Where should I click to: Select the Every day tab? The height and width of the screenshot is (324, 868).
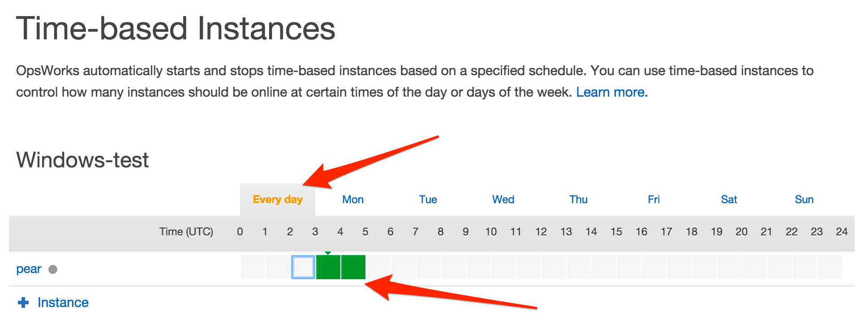[x=278, y=200]
